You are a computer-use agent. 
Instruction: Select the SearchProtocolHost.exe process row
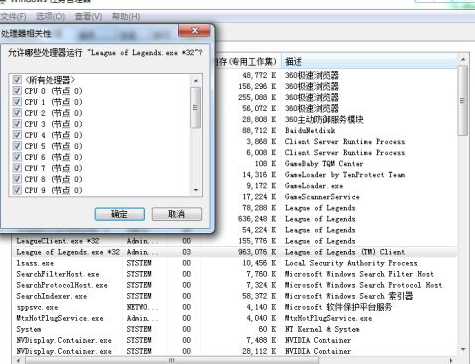click(x=235, y=285)
